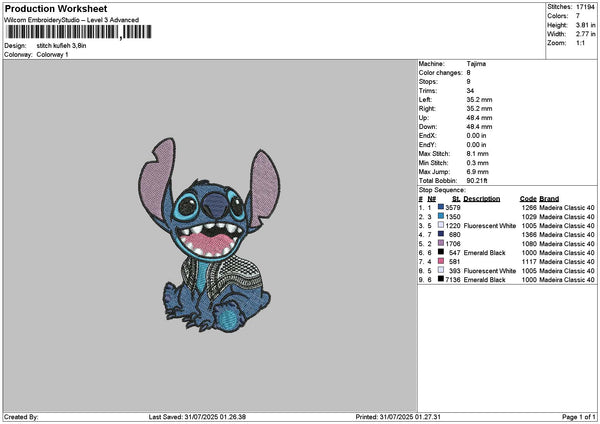Click the light blue swatch beside 1350
The image size is (600, 424).
pos(441,216)
